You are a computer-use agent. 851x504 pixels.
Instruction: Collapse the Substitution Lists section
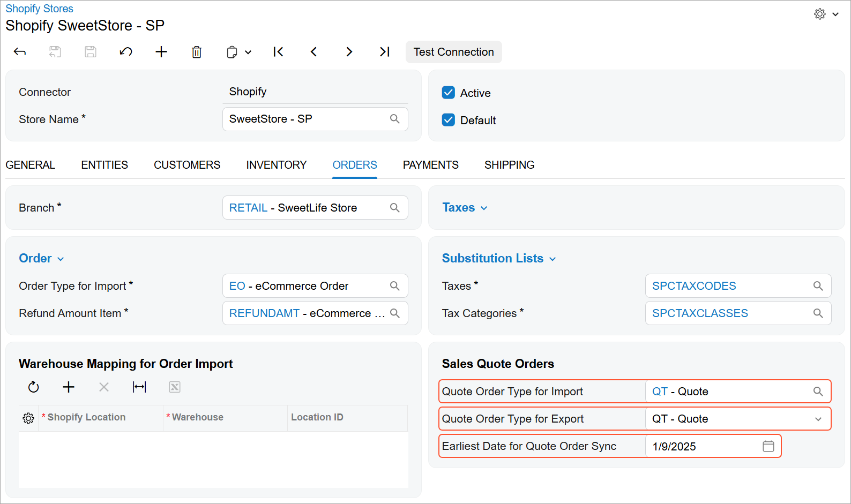pyautogui.click(x=499, y=259)
